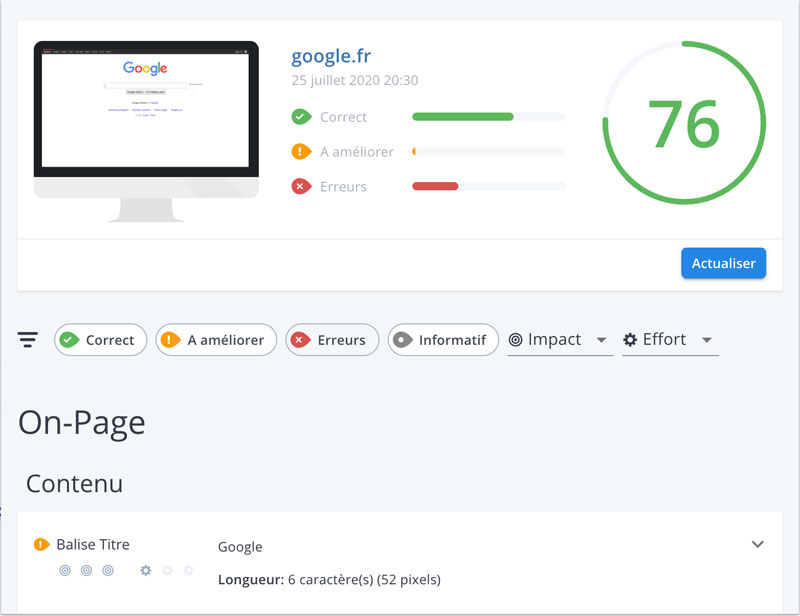Click the title value text Google

[x=240, y=547]
